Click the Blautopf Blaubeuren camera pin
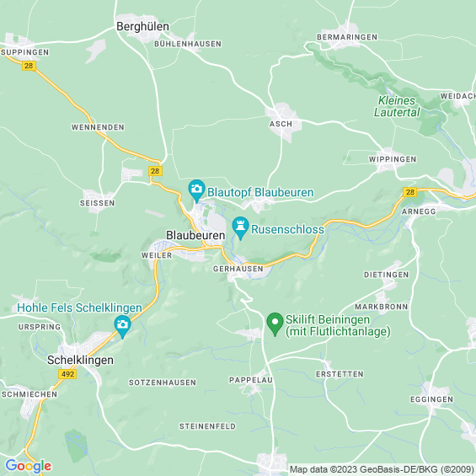The image size is (476, 476). [x=196, y=190]
